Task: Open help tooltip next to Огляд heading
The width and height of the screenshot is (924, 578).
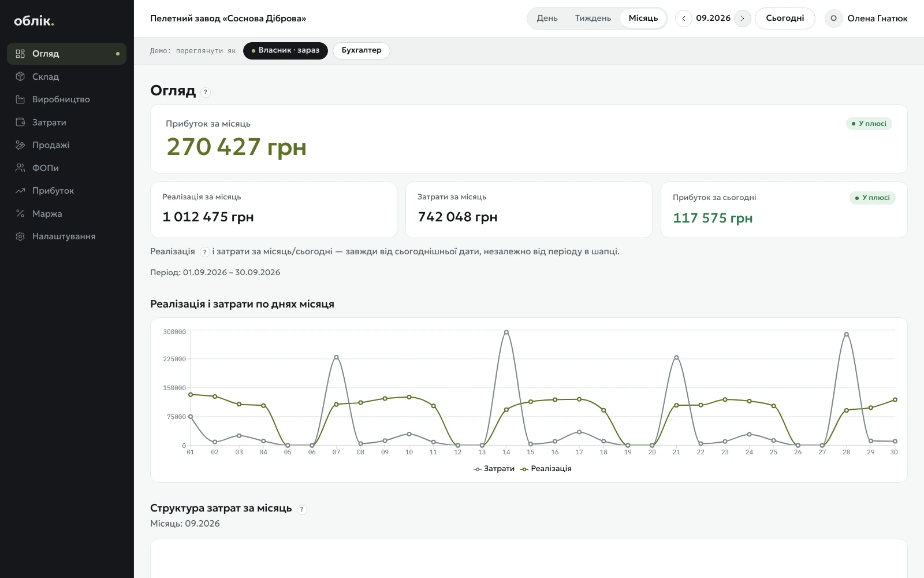Action: click(206, 92)
